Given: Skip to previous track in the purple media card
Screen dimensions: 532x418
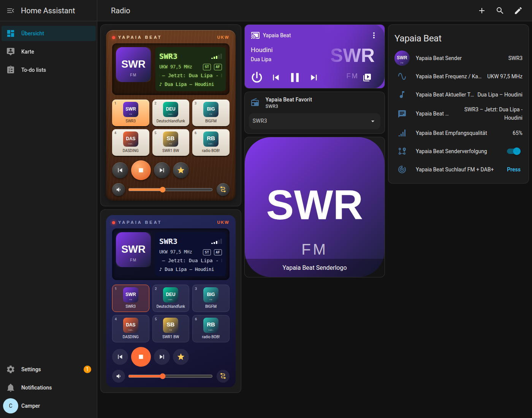Looking at the screenshot, I should coord(276,78).
